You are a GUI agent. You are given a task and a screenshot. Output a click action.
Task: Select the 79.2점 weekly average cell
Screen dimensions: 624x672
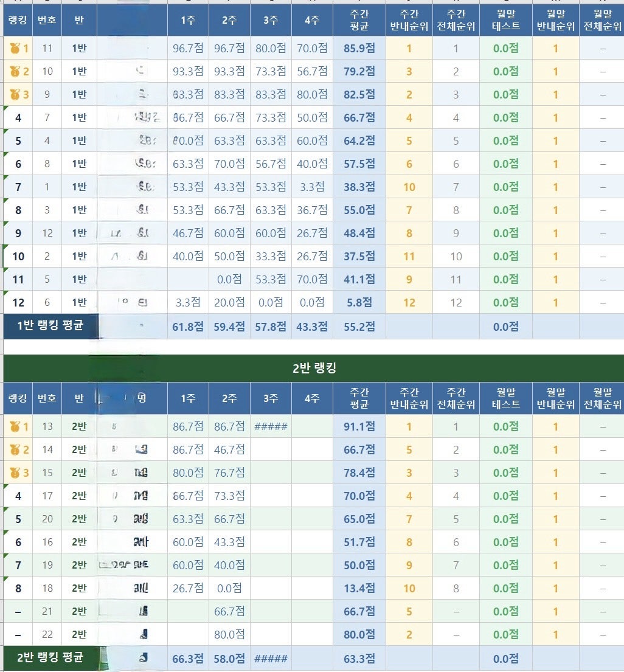tap(359, 71)
